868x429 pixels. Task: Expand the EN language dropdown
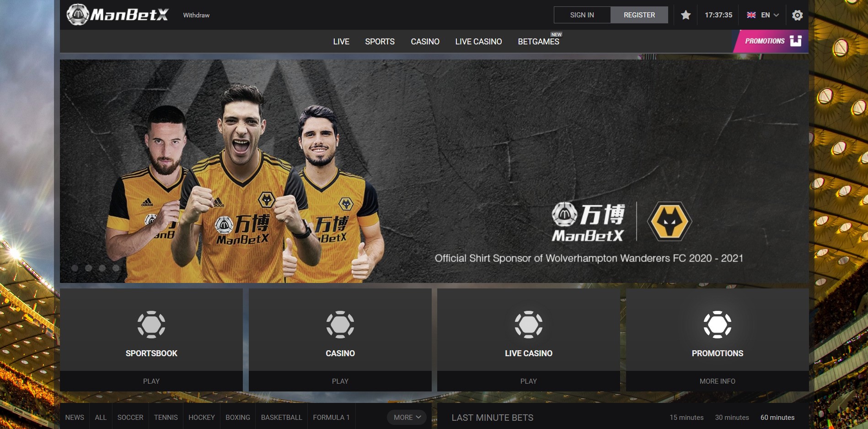pos(770,15)
